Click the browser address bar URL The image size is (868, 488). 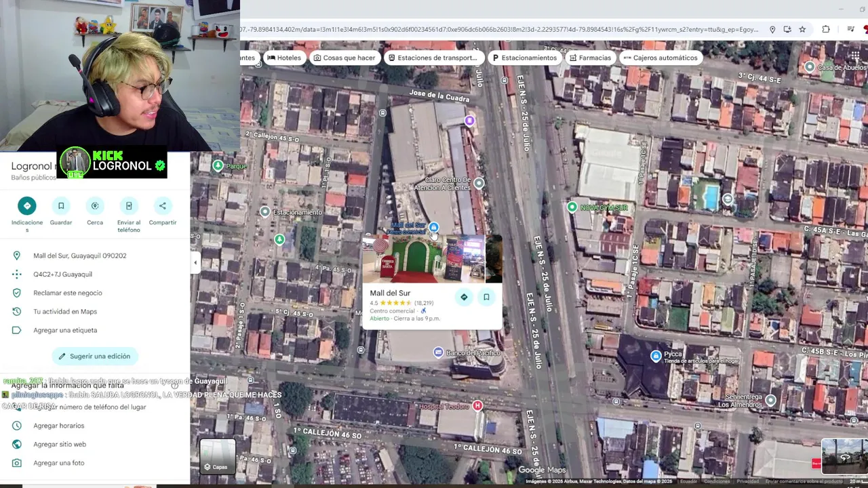coord(500,30)
